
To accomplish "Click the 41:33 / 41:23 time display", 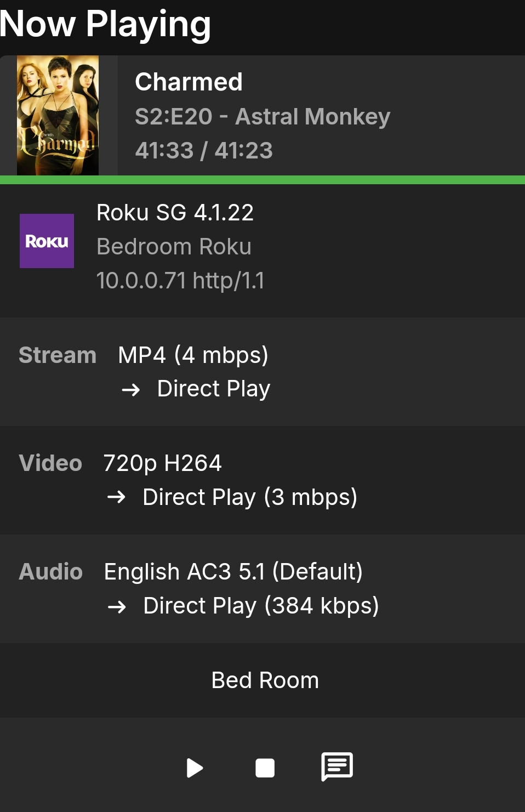I will pos(204,150).
